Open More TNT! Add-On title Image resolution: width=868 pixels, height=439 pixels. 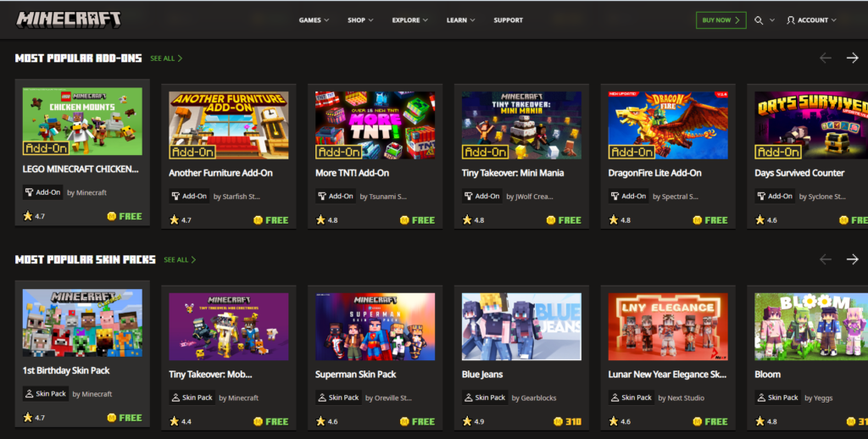(352, 173)
